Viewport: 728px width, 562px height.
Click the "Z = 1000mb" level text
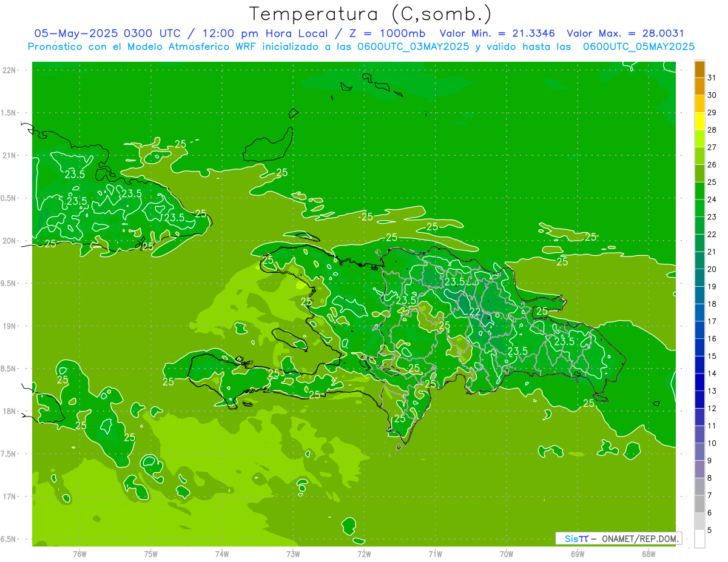point(387,33)
